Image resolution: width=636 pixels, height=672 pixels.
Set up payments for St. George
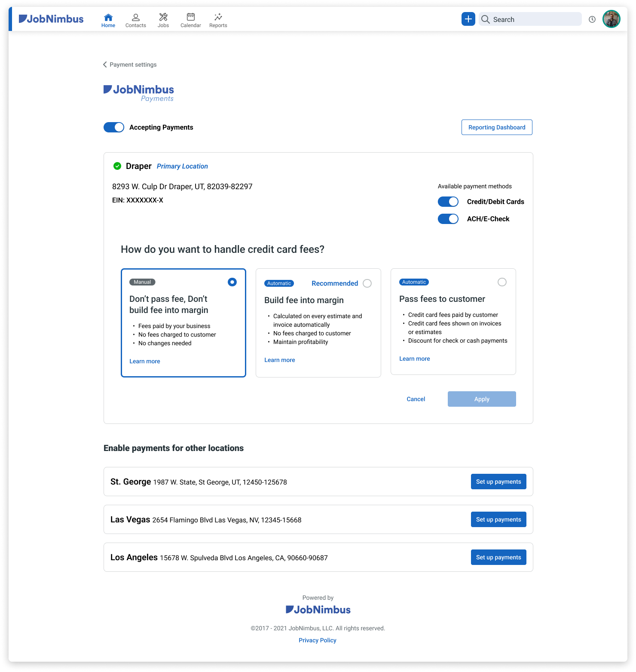(498, 482)
